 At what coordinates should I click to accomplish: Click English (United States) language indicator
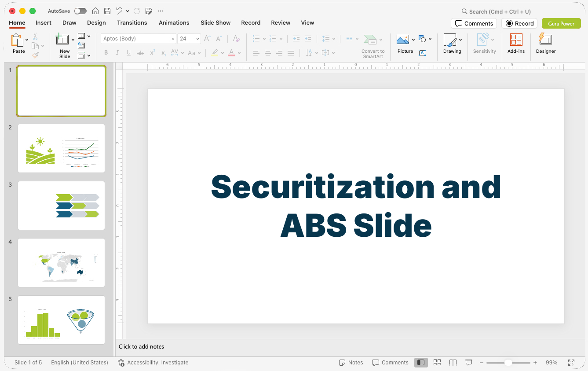[x=80, y=363]
